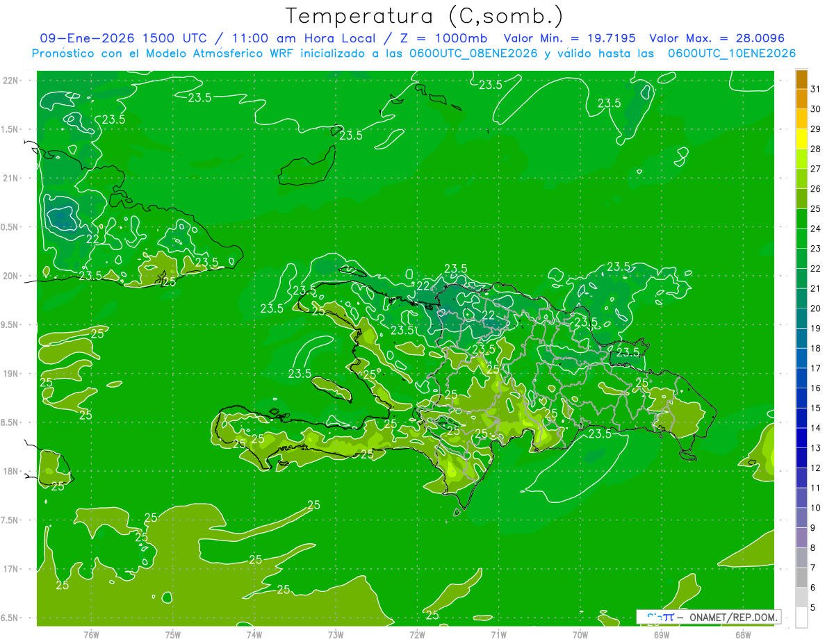Image resolution: width=834 pixels, height=644 pixels.
Task: Click the '18N' latitude axis label
Action: (x=12, y=472)
